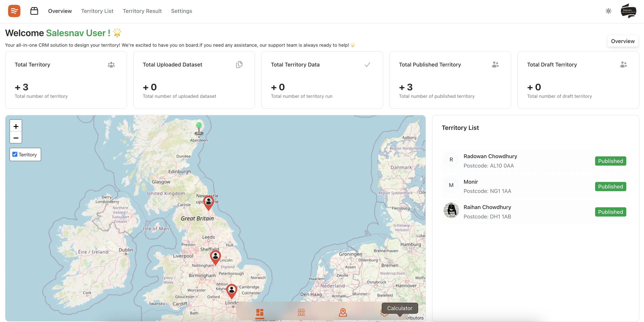Click the Overview button at top right

click(622, 41)
